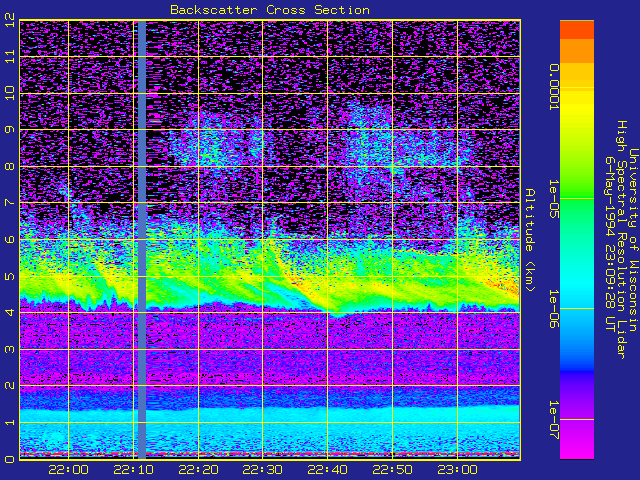Click the 22:10 time axis label
This screenshot has height=480, width=640.
pos(133,470)
